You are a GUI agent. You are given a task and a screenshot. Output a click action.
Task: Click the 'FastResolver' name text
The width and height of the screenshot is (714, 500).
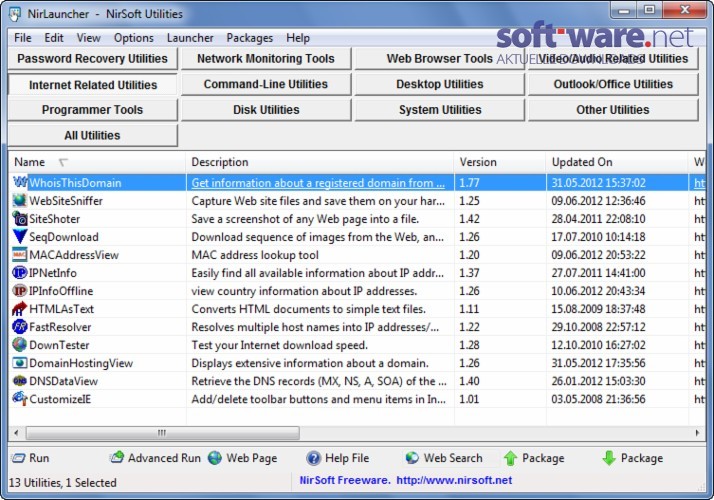click(60, 327)
